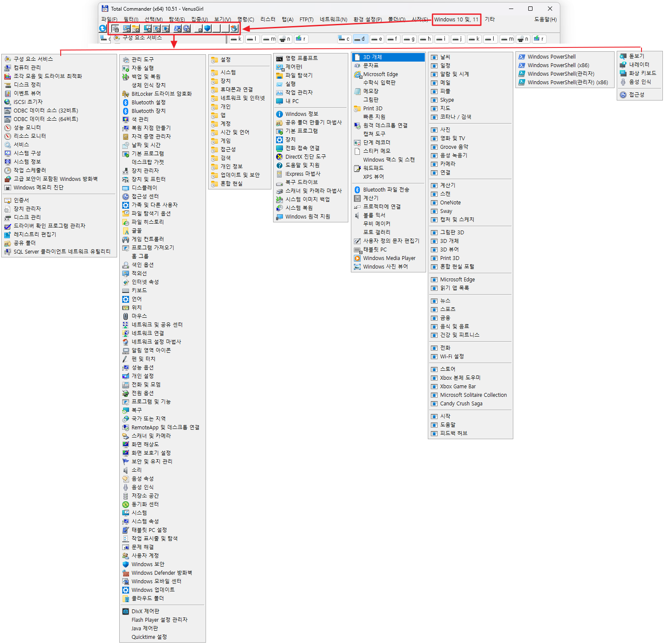The width and height of the screenshot is (665, 644).
Task: Click the DirectX icon beside 'DirectX 진단 도구'
Action: pos(280,157)
